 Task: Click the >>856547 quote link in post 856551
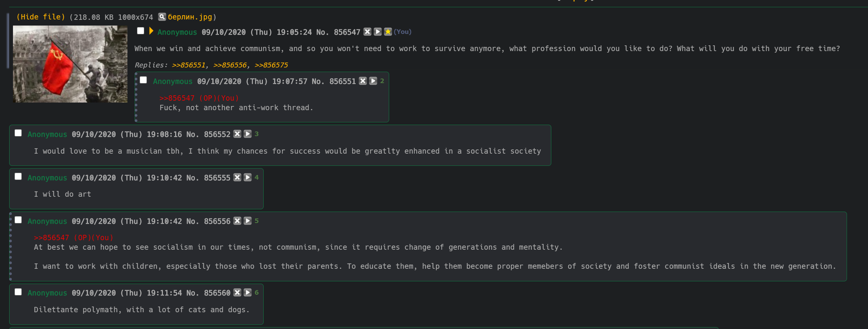(x=177, y=98)
